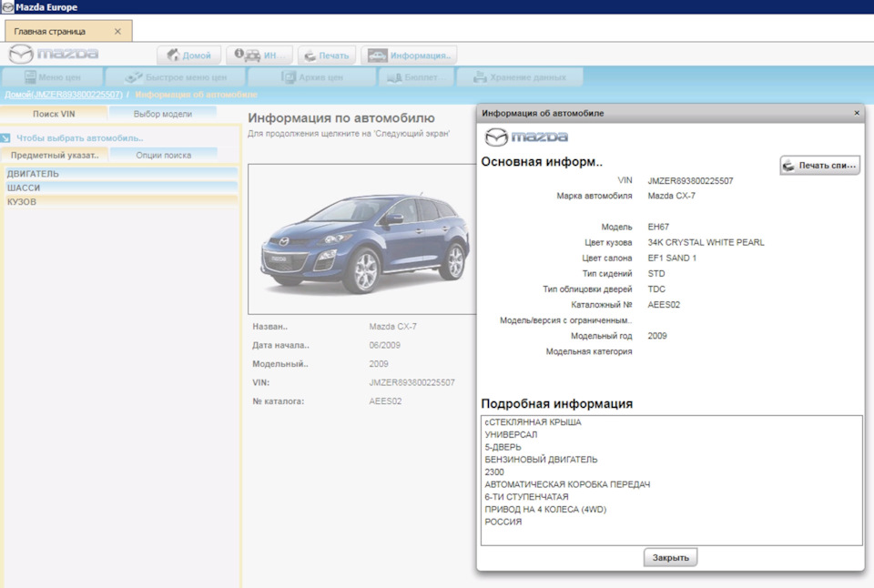Click the Mazda logo in the top-left corner
This screenshot has height=588, width=874.
coord(47,55)
